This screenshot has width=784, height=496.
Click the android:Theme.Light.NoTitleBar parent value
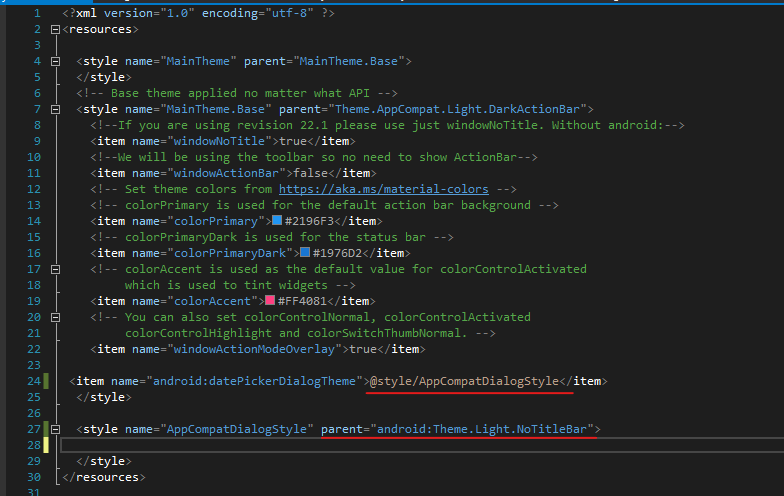click(x=482, y=429)
